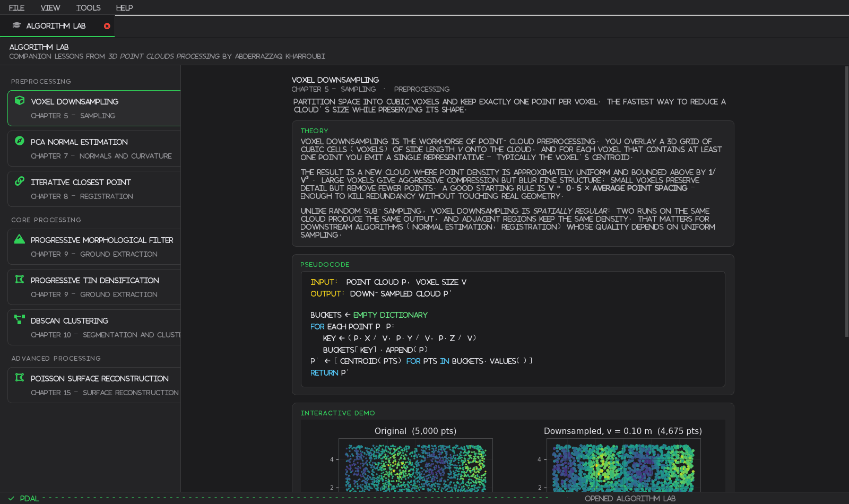
Task: Select the Voxel Downsampling lesson
Action: click(94, 108)
